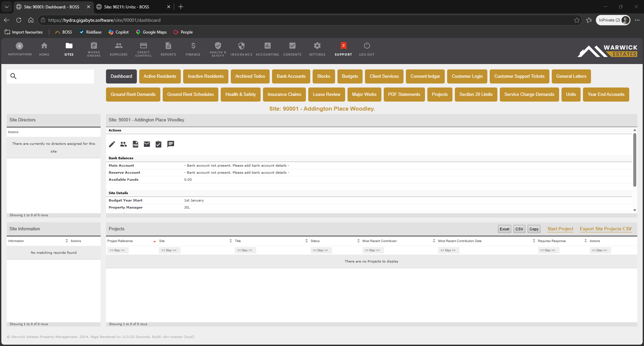Open the Units tab
Image resolution: width=644 pixels, height=346 pixels.
[571, 95]
